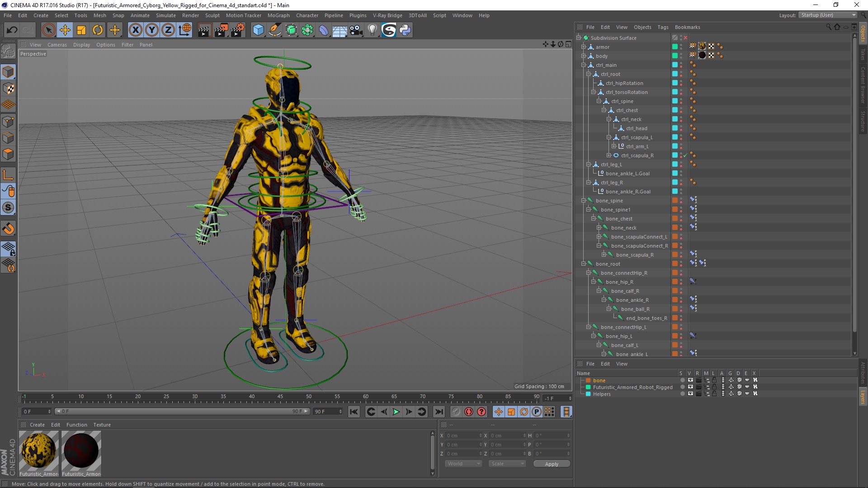Click the Apply button
The width and height of the screenshot is (868, 488).
click(552, 464)
